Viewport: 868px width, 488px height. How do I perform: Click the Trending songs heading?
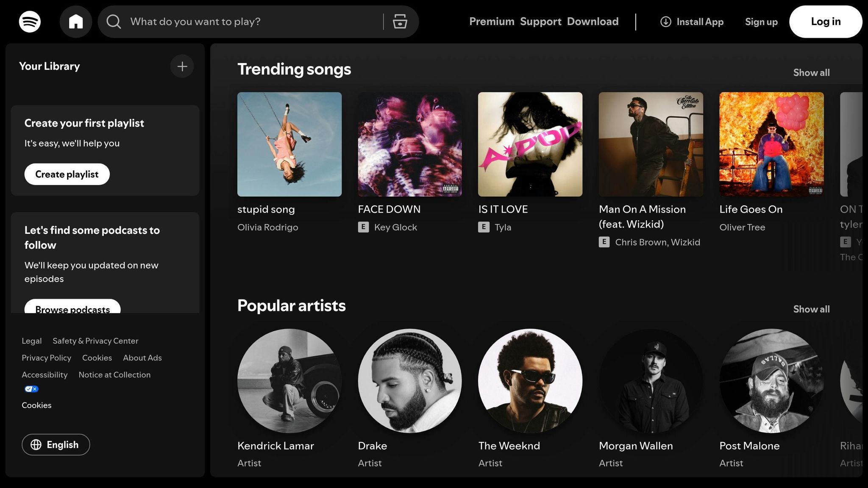294,69
